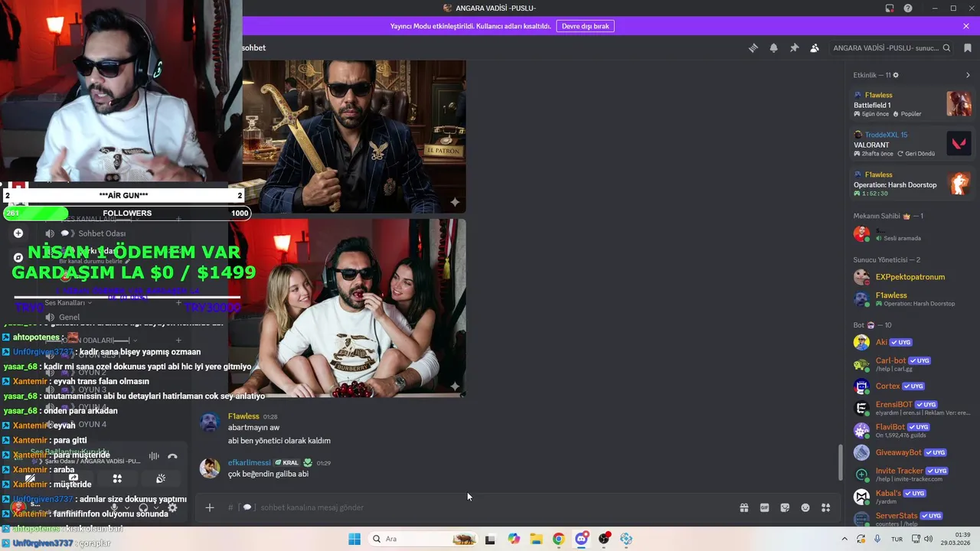Open the Windows Start button
Viewport: 980px width, 551px height.
[354, 539]
